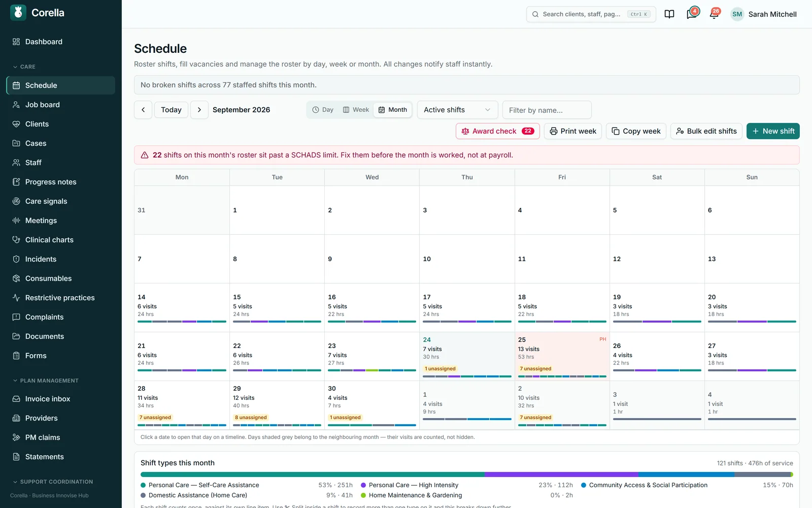812x508 pixels.
Task: Open PM claims in sidebar
Action: tap(61, 437)
